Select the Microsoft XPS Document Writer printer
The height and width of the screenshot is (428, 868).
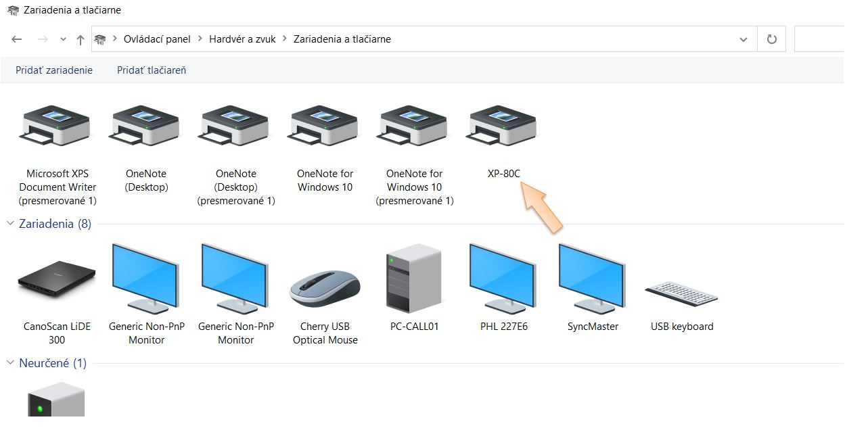tap(57, 126)
